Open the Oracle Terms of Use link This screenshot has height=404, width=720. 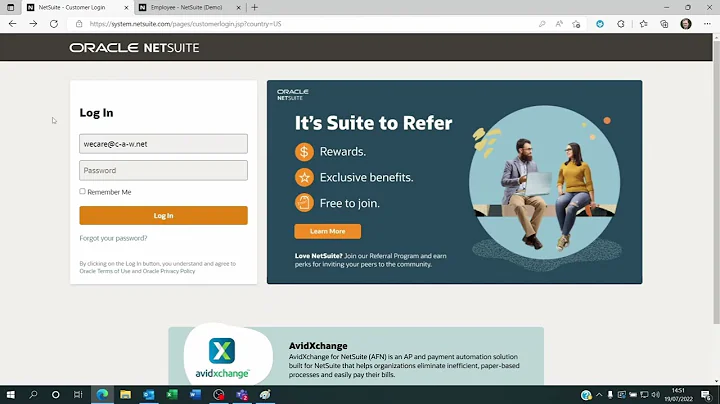click(x=105, y=271)
